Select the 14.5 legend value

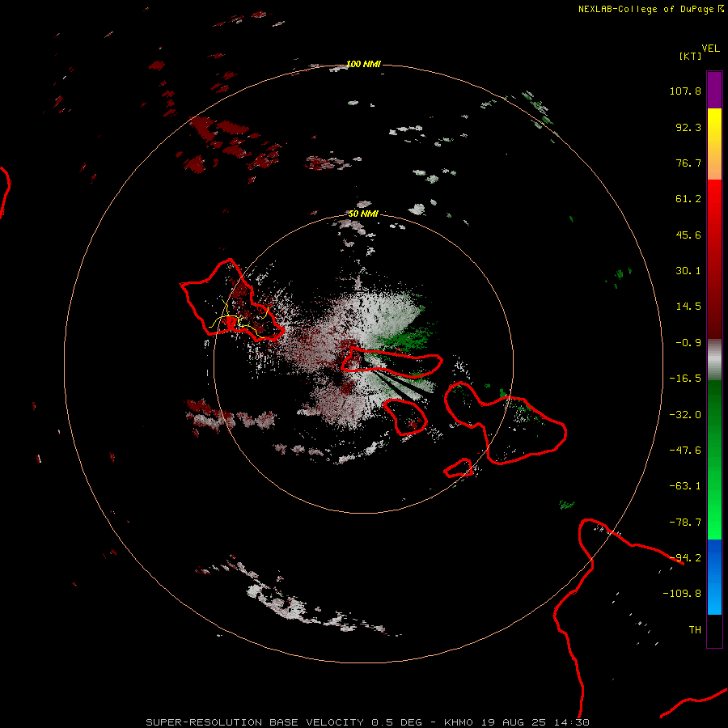(x=688, y=307)
